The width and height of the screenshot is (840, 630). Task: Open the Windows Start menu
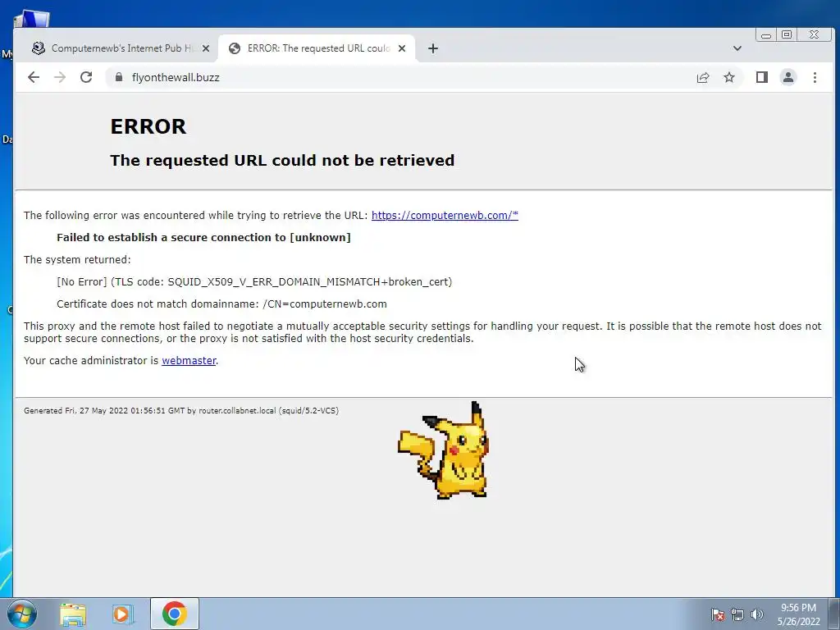coord(22,614)
